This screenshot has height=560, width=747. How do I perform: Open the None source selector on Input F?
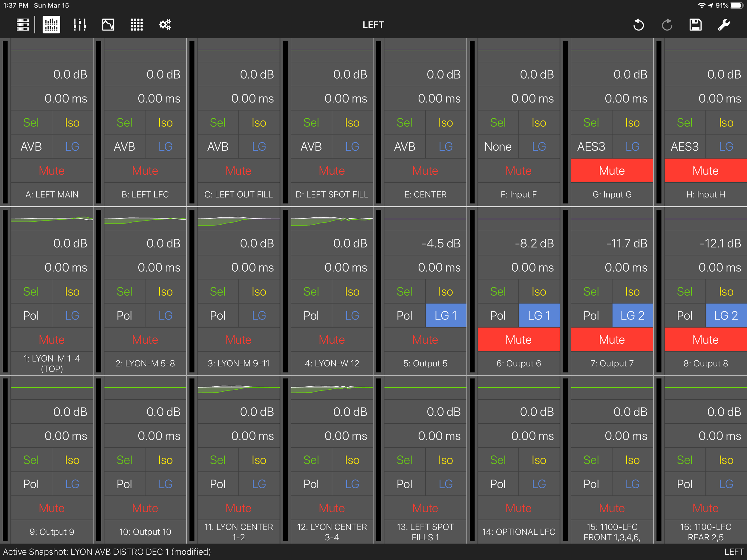[498, 147]
